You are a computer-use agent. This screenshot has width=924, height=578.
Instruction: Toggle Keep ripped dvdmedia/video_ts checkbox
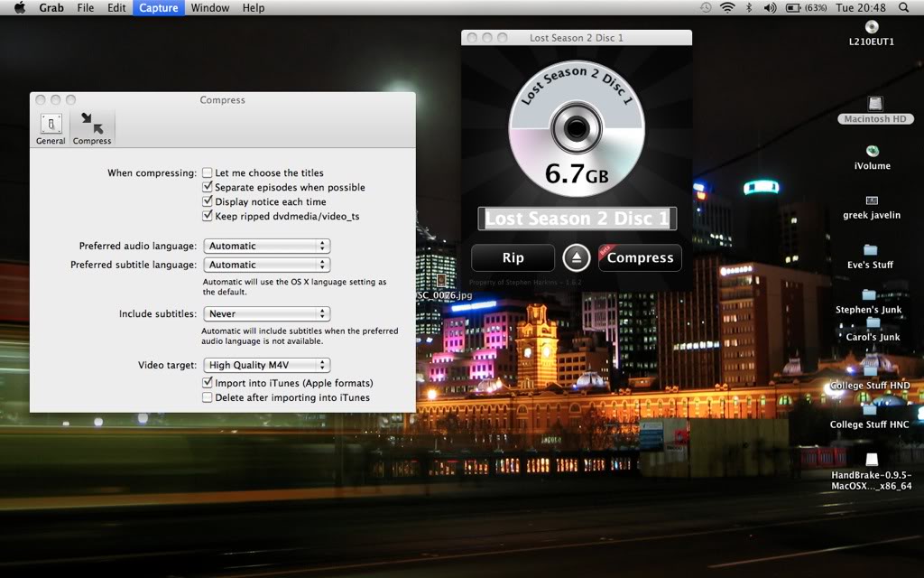(x=208, y=216)
